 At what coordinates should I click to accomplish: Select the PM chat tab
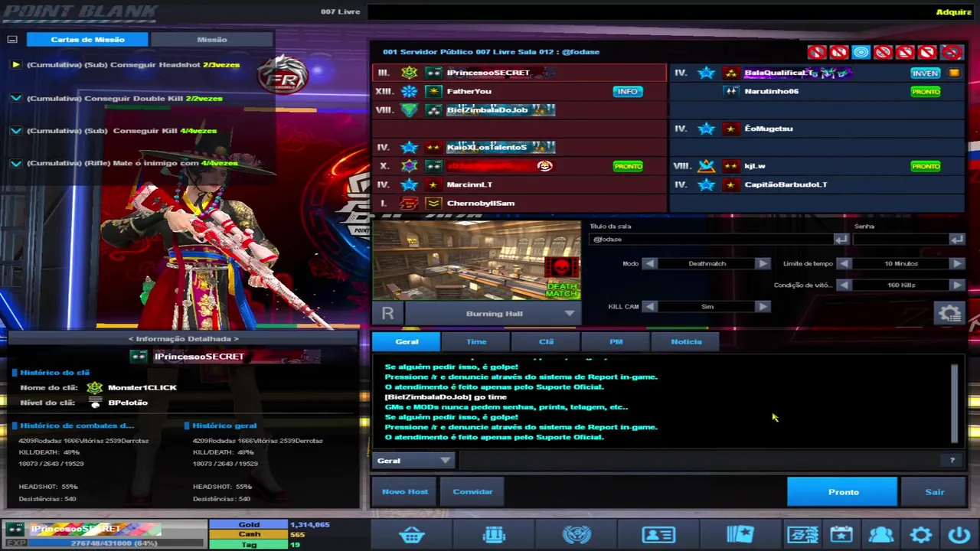[x=616, y=341]
